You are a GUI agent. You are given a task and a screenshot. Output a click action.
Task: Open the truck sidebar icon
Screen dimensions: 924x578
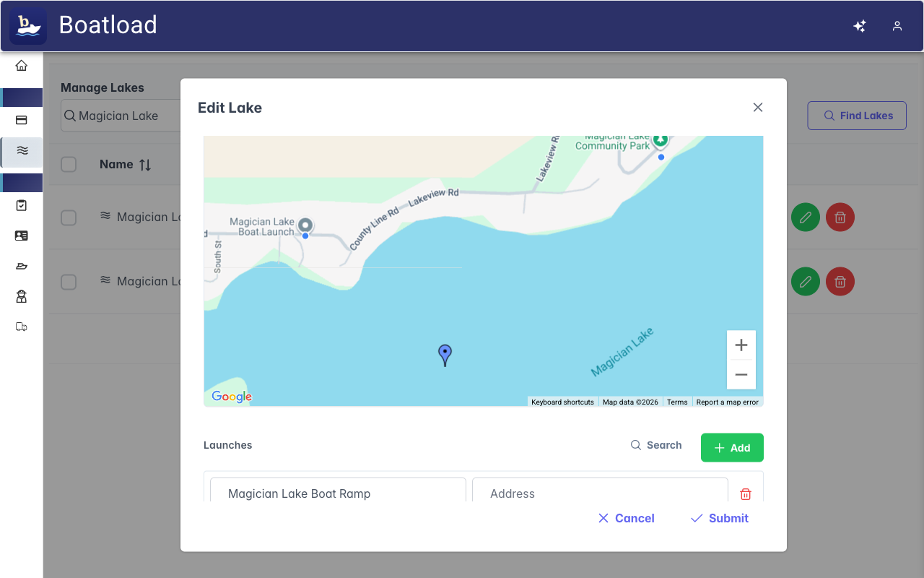(x=22, y=327)
